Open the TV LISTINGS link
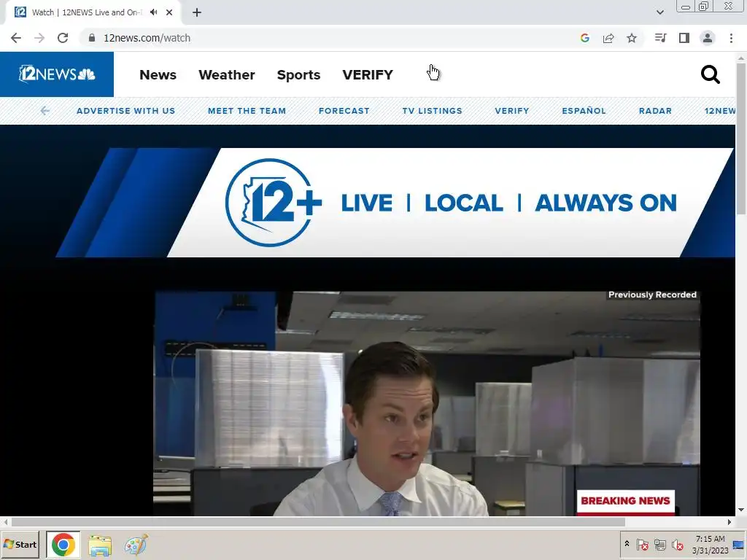This screenshot has height=560, width=747. (432, 111)
